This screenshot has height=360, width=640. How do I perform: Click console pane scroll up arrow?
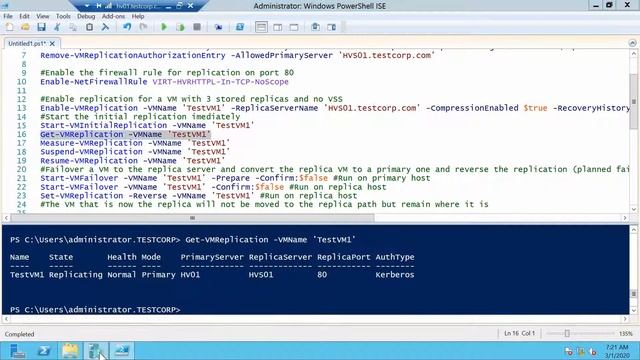point(633,229)
